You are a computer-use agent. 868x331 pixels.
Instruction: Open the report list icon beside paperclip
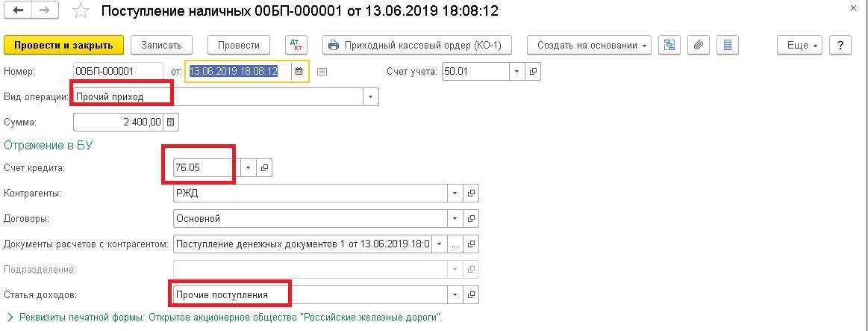728,45
